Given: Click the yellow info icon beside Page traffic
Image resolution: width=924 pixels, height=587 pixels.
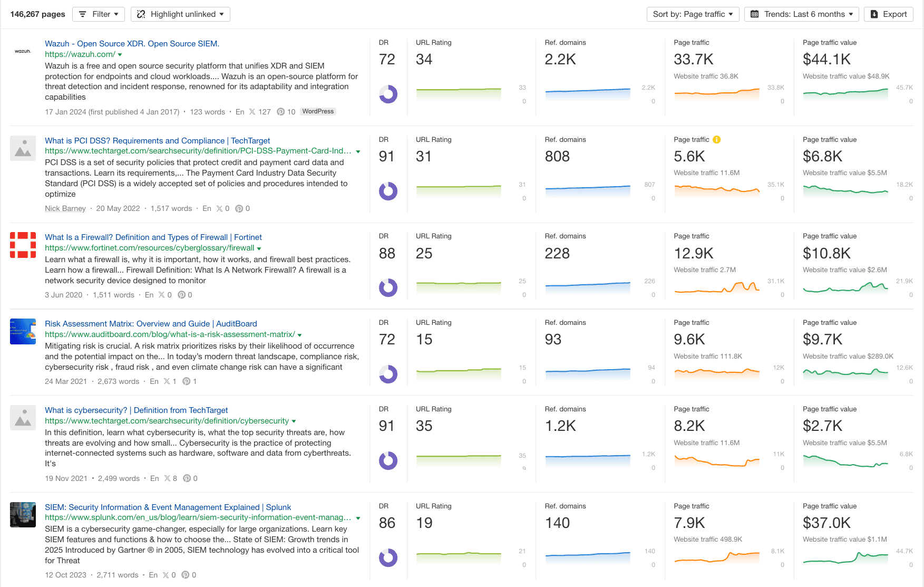Looking at the screenshot, I should [717, 140].
